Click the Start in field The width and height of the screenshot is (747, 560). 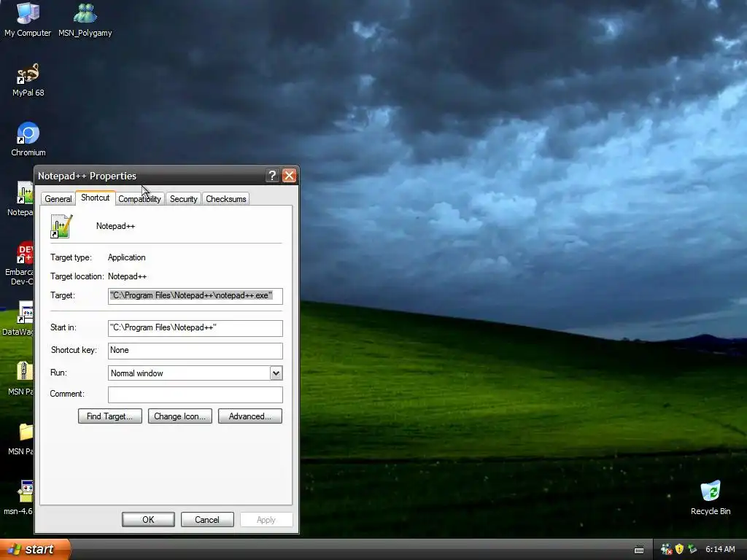196,328
